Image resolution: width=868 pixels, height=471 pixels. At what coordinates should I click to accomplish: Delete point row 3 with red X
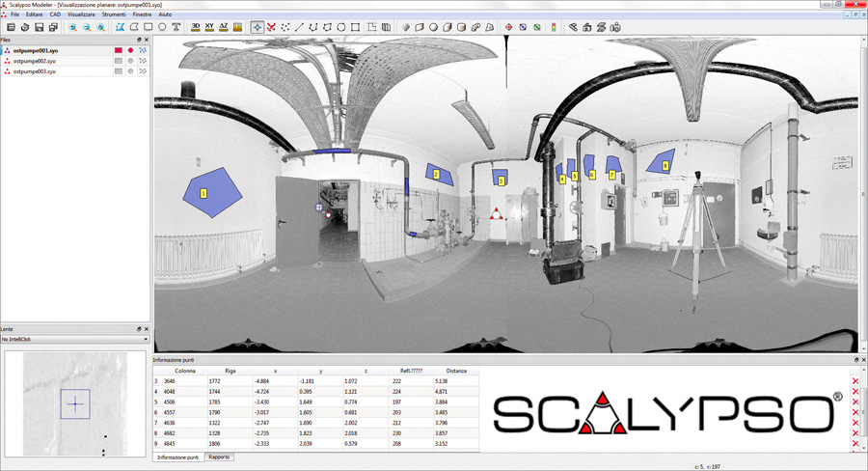point(855,381)
